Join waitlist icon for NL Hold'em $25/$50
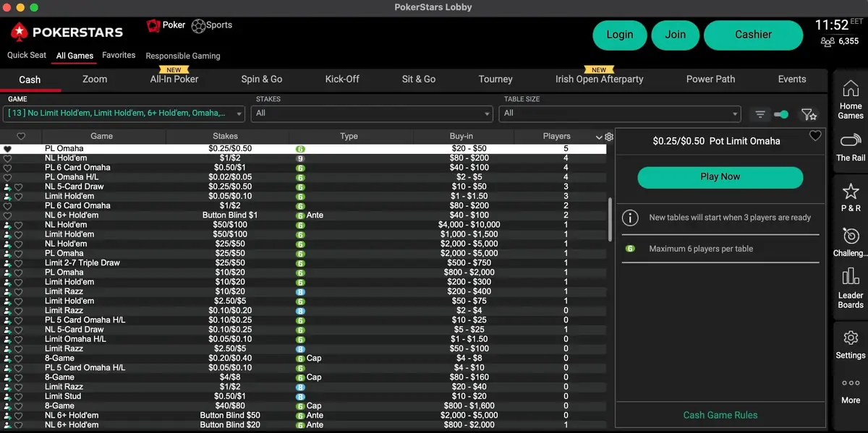868x433 pixels. click(x=7, y=244)
